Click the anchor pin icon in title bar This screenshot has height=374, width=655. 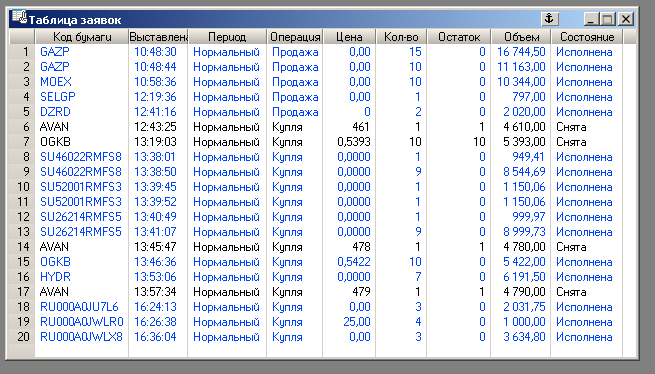click(x=550, y=19)
